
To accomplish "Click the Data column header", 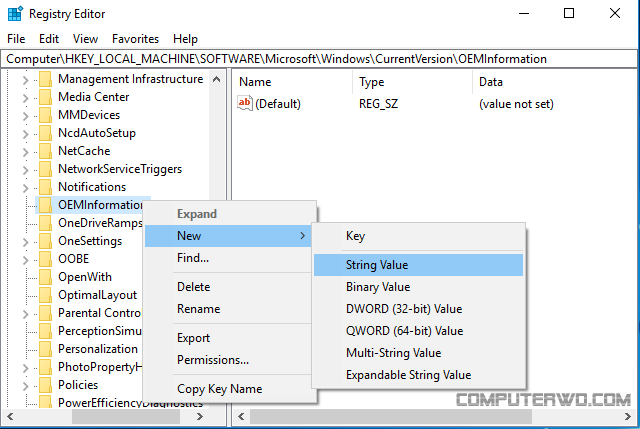I will point(555,82).
